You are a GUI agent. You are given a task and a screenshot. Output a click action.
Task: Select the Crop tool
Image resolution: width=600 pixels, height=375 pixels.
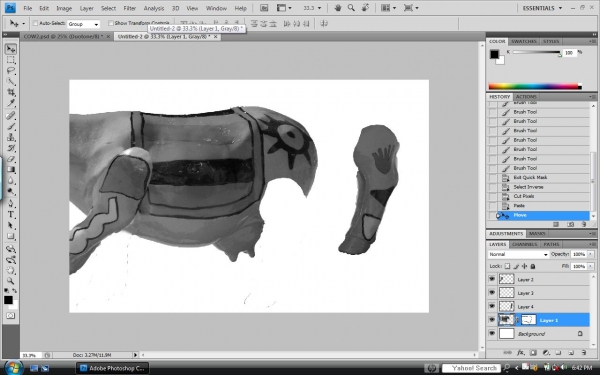pos(11,92)
